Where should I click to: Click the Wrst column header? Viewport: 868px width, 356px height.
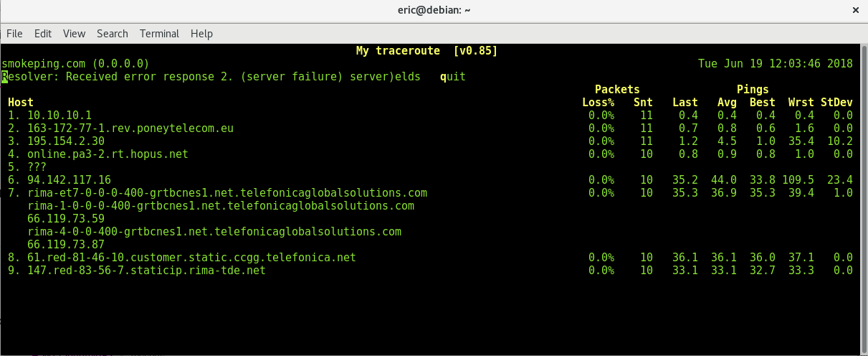click(801, 103)
